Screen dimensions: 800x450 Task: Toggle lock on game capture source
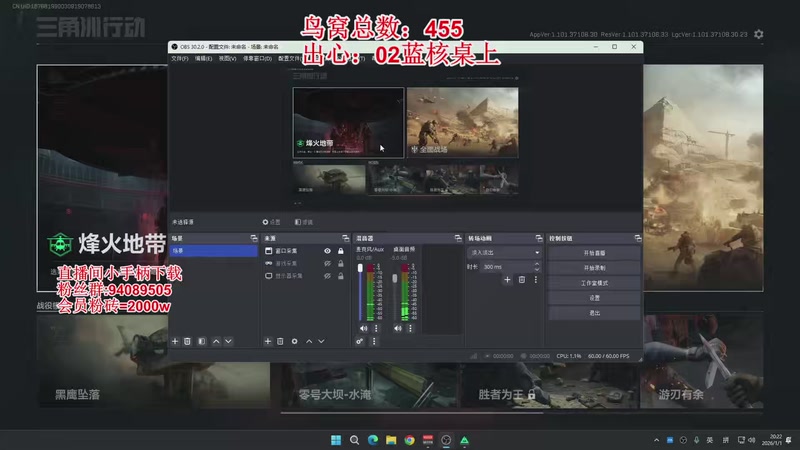pyautogui.click(x=340, y=263)
